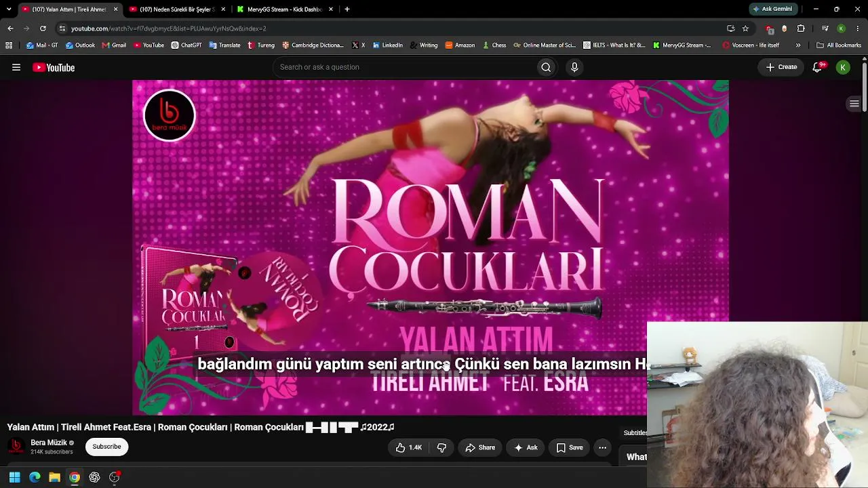This screenshot has width=868, height=488.
Task: Share the video
Action: 480,447
